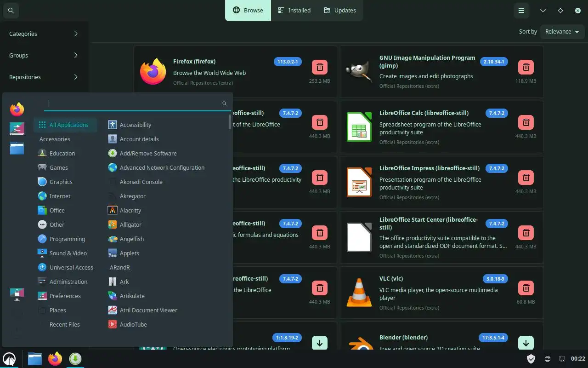This screenshot has width=588, height=368.
Task: Open the file manager from the taskbar
Action: (x=35, y=358)
